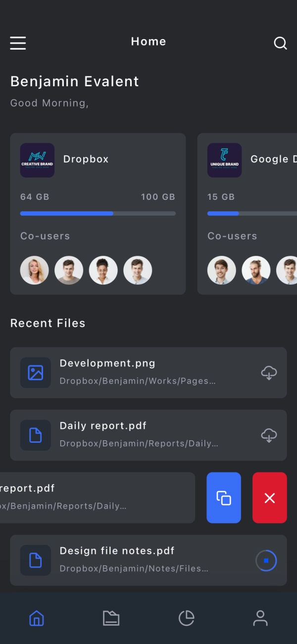
Task: Open the Folders tab in the bottom bar
Action: [x=111, y=618]
